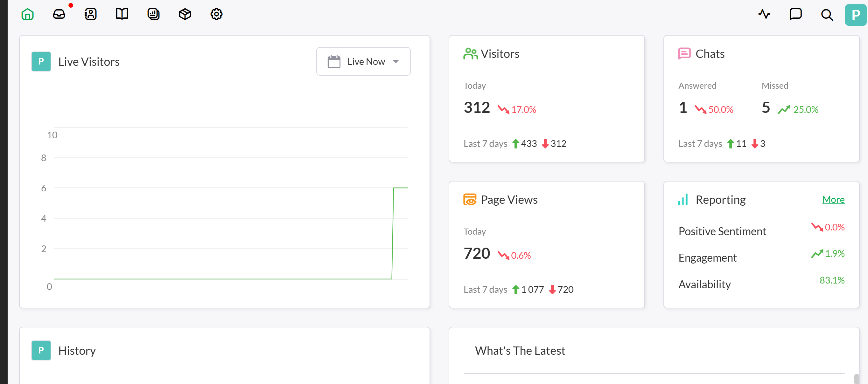Click Engagement report row
The image size is (868, 384).
click(x=761, y=257)
